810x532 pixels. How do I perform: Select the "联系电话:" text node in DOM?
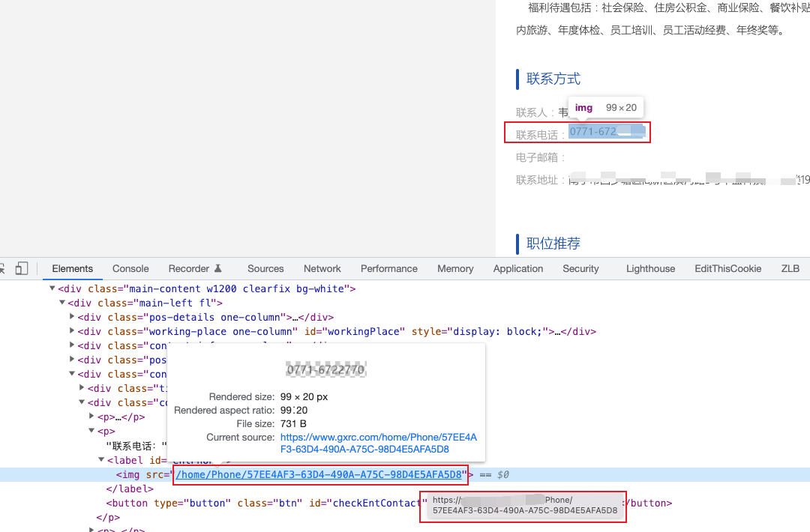pyautogui.click(x=137, y=446)
